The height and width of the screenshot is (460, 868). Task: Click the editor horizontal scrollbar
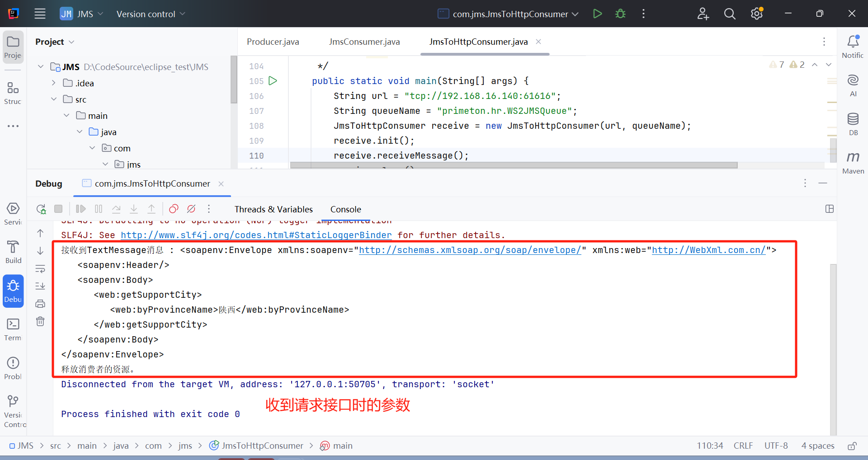[x=514, y=165]
